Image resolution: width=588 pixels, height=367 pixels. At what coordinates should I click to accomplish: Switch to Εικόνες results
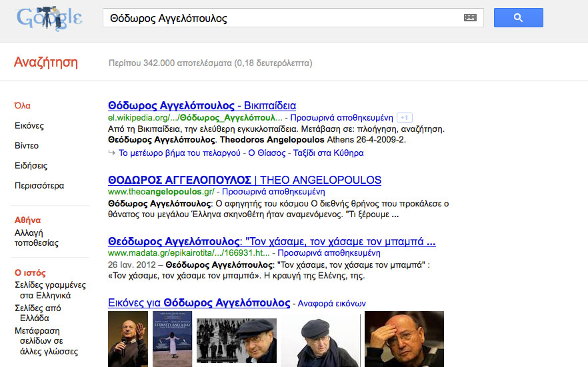(29, 126)
